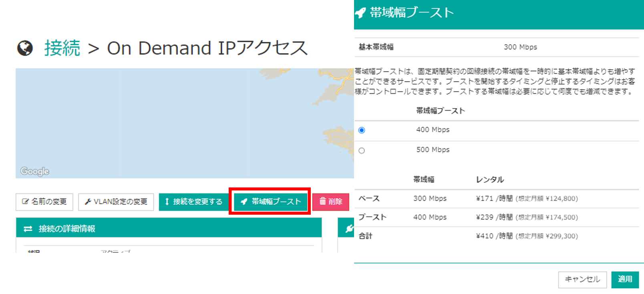Image resolution: width=644 pixels, height=294 pixels.
Task: Go back via the 接続 breadcrumb link
Action: point(62,48)
